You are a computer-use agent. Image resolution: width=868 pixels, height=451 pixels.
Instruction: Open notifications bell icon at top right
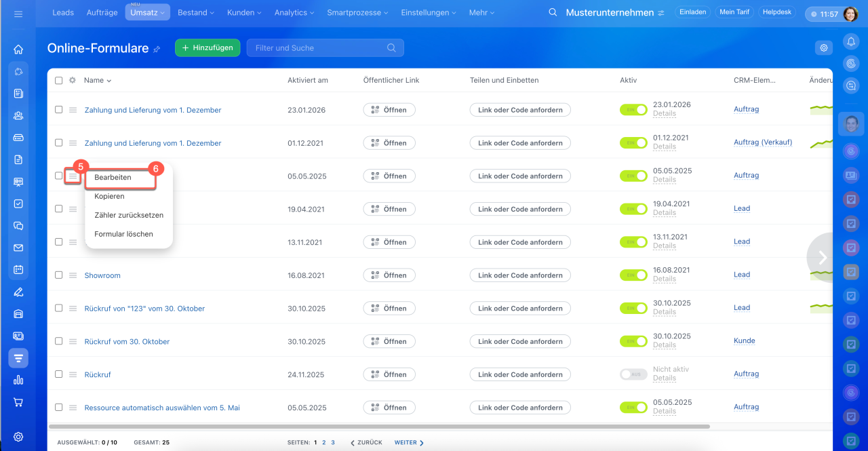pos(851,41)
